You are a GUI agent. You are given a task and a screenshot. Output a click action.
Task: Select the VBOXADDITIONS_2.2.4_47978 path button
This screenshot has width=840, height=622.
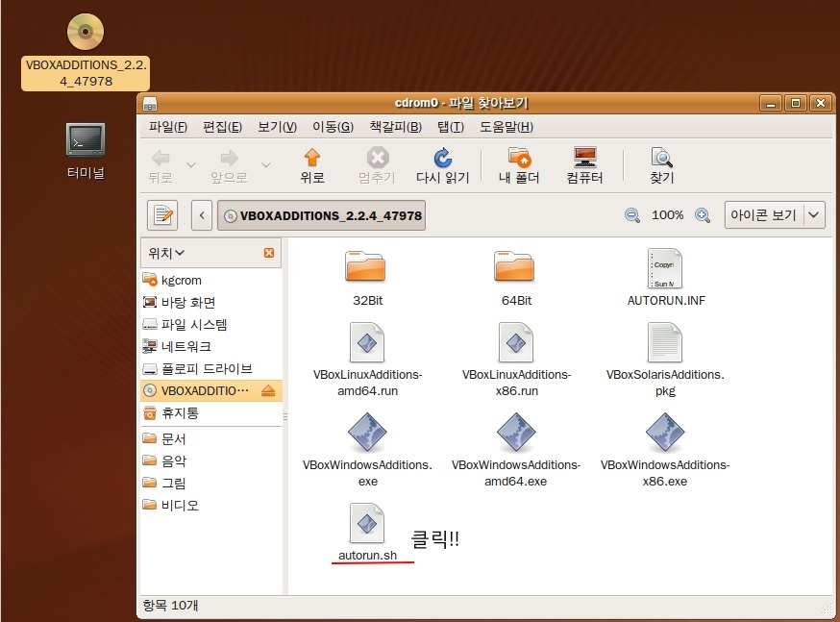coord(321,215)
